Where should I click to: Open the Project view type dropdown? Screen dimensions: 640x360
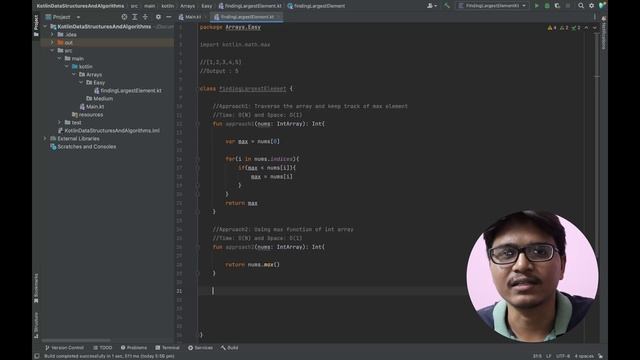[62, 17]
